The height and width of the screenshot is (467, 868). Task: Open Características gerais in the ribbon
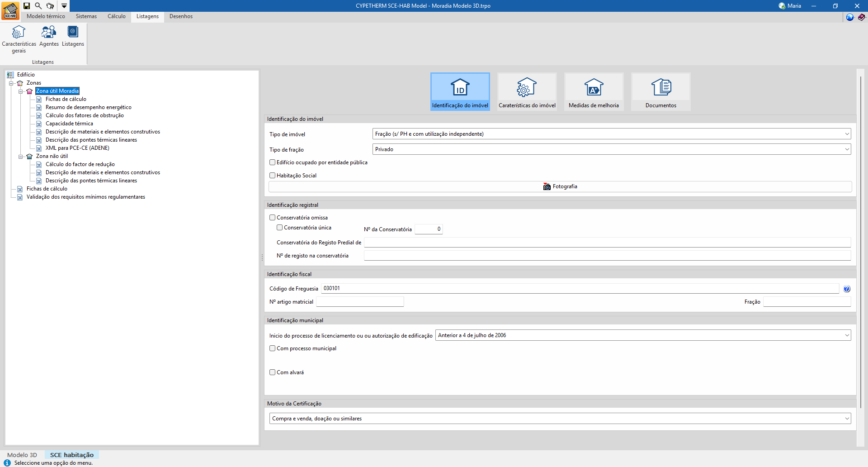[x=19, y=39]
